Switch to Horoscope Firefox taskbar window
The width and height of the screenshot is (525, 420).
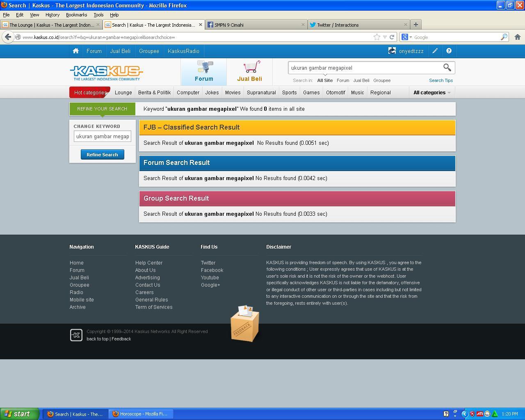(141, 414)
